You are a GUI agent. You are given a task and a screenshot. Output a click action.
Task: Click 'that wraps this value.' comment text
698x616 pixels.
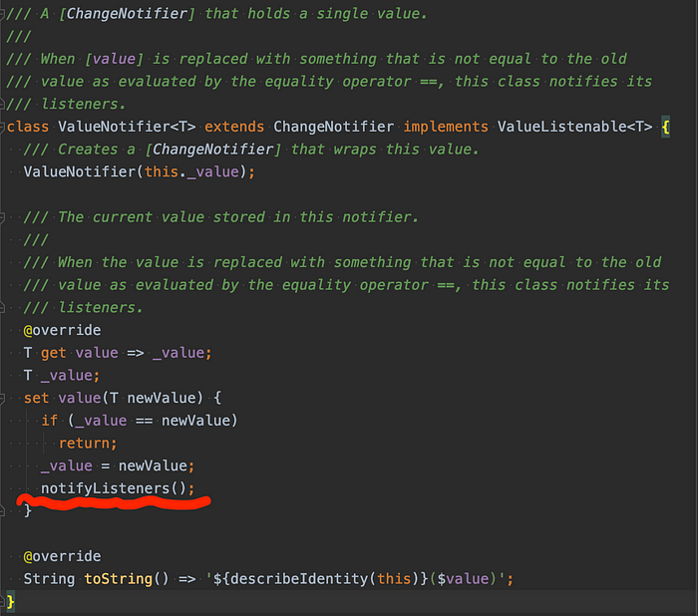(x=385, y=150)
